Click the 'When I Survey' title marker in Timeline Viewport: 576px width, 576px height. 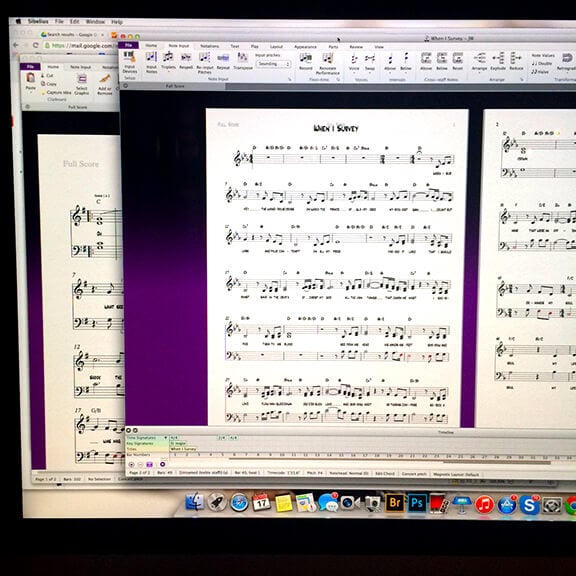(183, 449)
